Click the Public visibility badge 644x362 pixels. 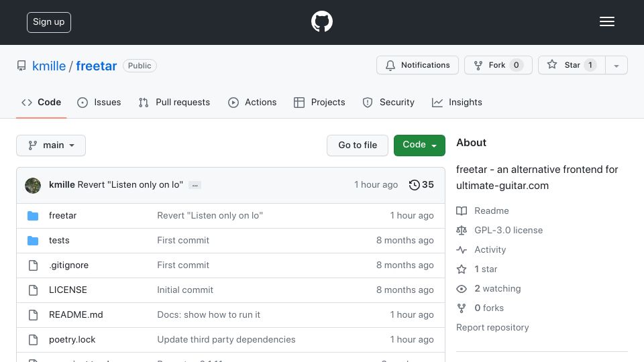tap(140, 66)
